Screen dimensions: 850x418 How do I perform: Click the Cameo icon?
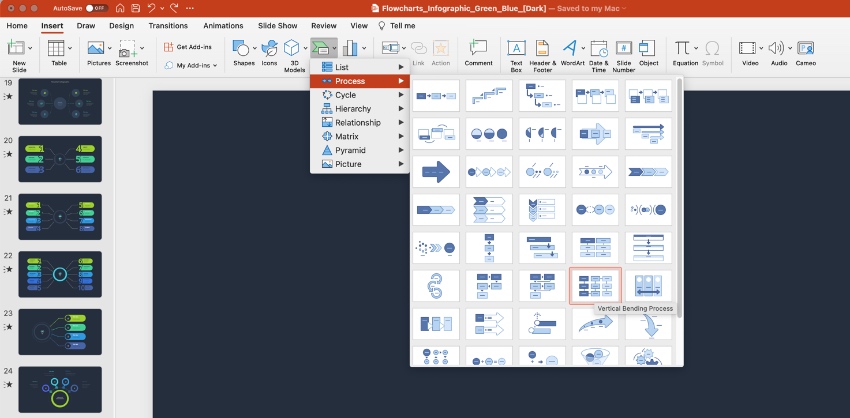806,48
